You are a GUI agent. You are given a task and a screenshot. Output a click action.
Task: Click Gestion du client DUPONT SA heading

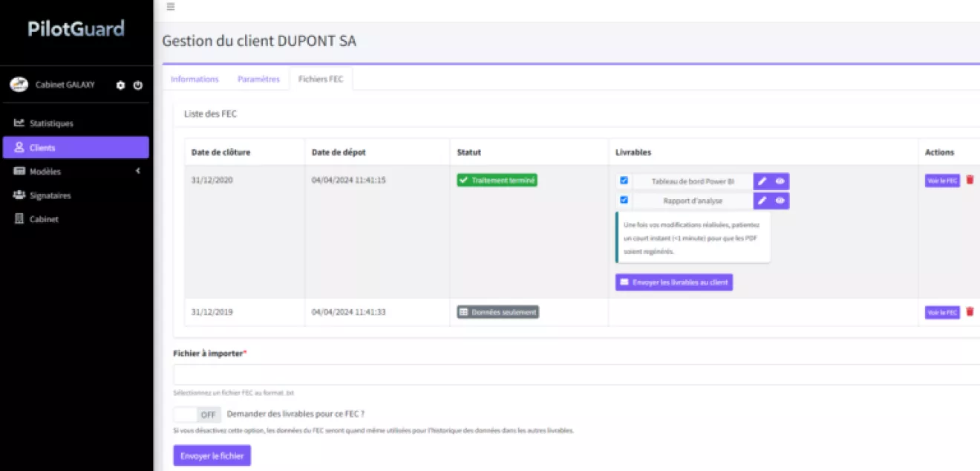tap(259, 42)
